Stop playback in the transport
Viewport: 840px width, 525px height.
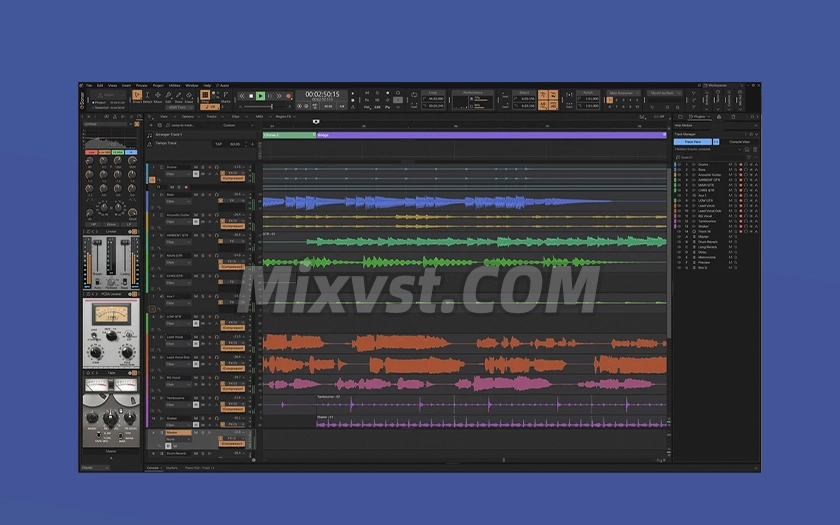click(251, 96)
